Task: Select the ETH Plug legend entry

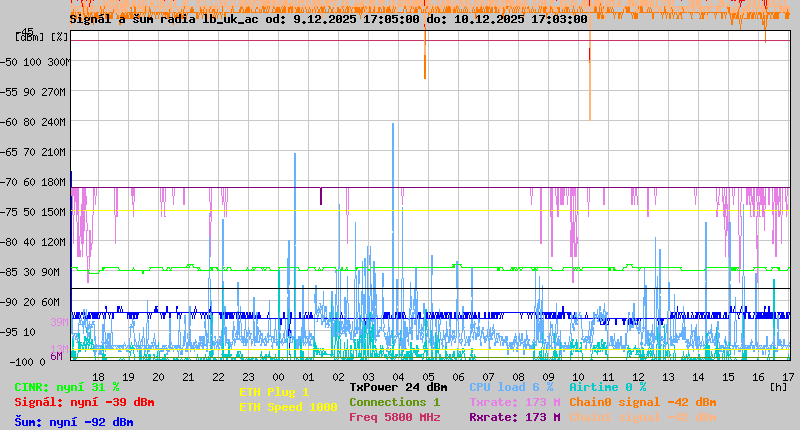Action: [x=274, y=392]
